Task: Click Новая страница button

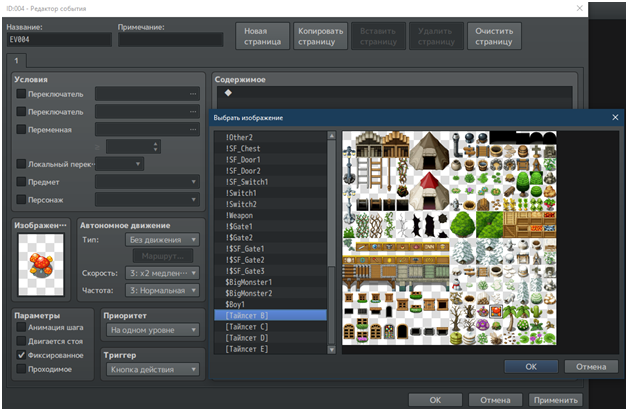Action: 262,36
